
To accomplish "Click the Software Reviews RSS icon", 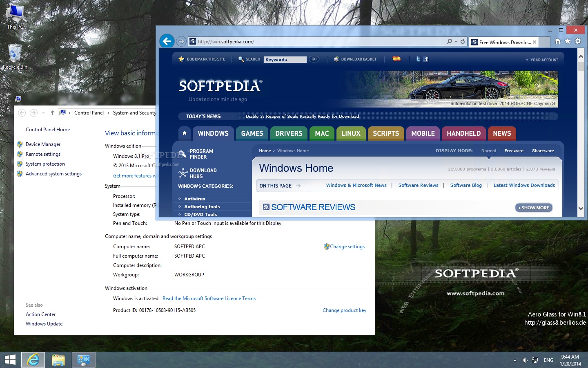I will (x=266, y=207).
